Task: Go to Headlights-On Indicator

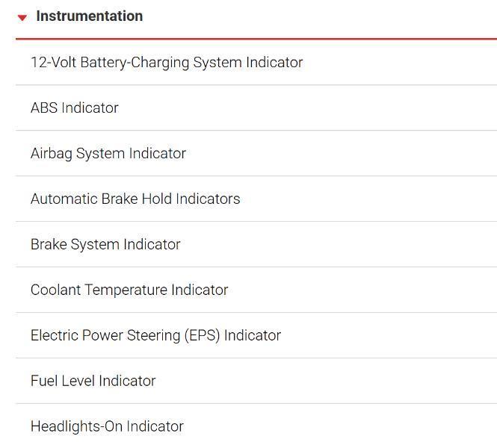Action: (x=107, y=427)
